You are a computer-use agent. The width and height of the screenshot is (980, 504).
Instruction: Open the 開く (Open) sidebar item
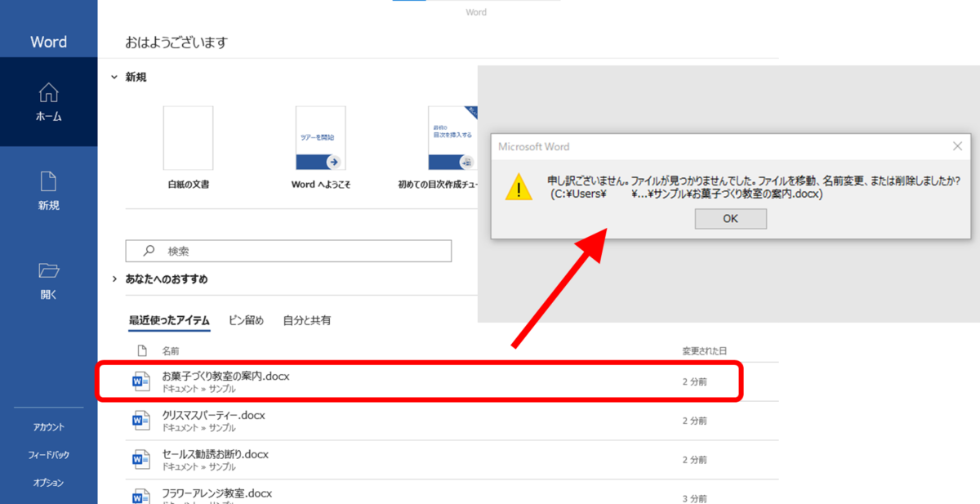point(48,281)
